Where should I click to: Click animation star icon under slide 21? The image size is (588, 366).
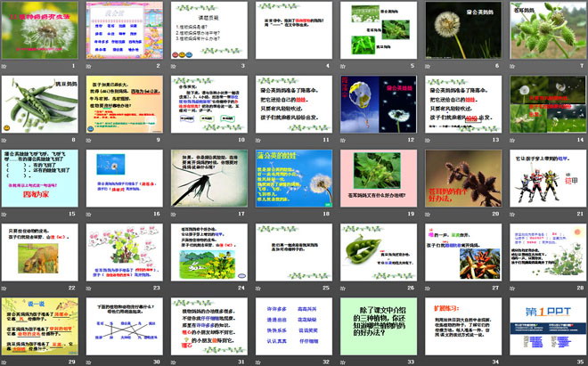click(x=512, y=215)
